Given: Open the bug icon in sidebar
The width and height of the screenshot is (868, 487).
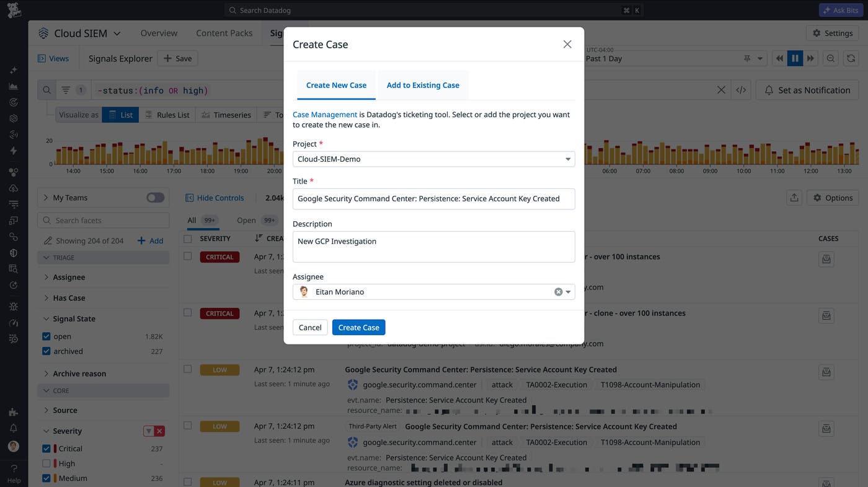Looking at the screenshot, I should pyautogui.click(x=14, y=307).
